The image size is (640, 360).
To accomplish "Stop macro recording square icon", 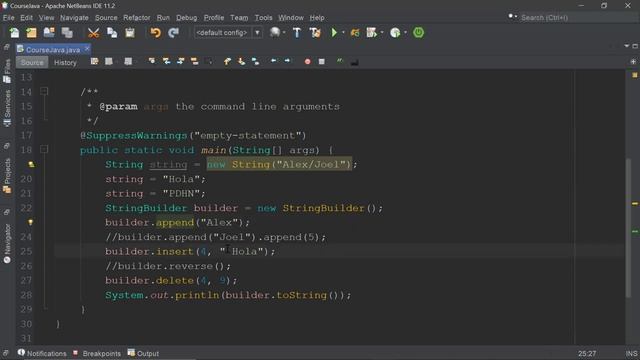I will click(322, 61).
